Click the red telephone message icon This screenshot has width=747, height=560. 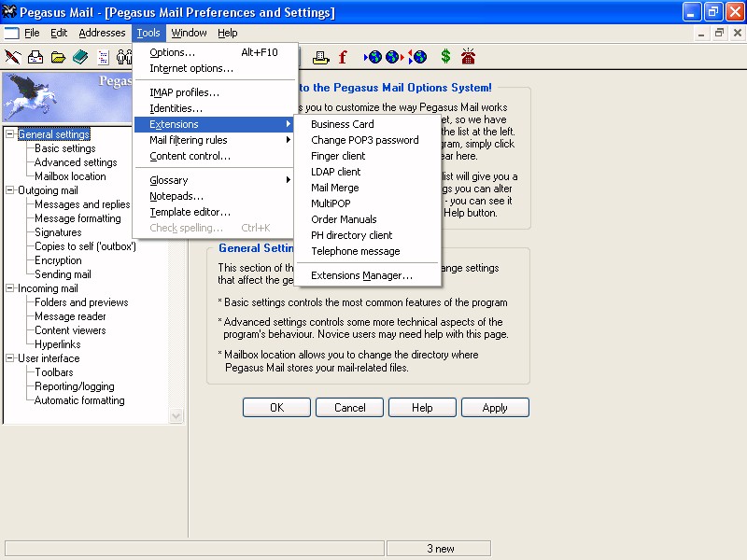469,56
